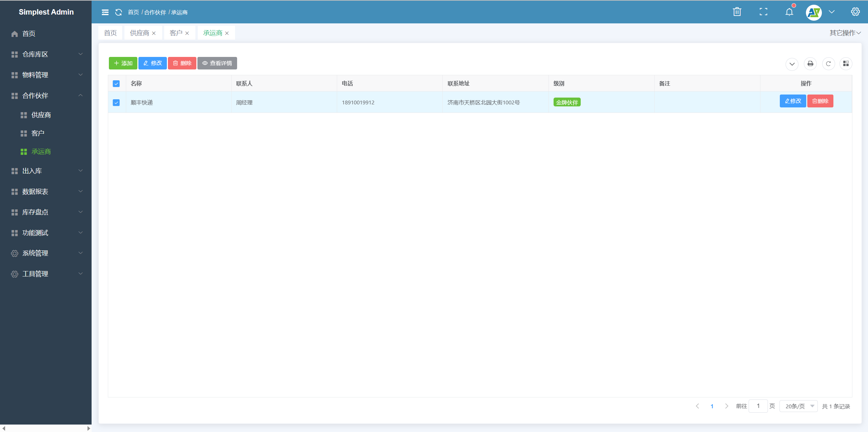This screenshot has width=868, height=432.
Task: Open column layout grid icon
Action: [846, 64]
